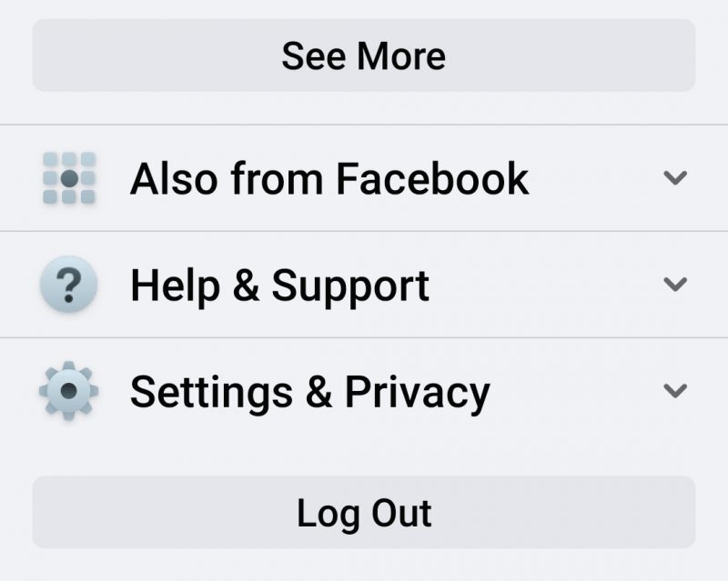The width and height of the screenshot is (728, 581).
Task: Click the cogwheel next to Settings & Privacy
Action: (x=69, y=391)
